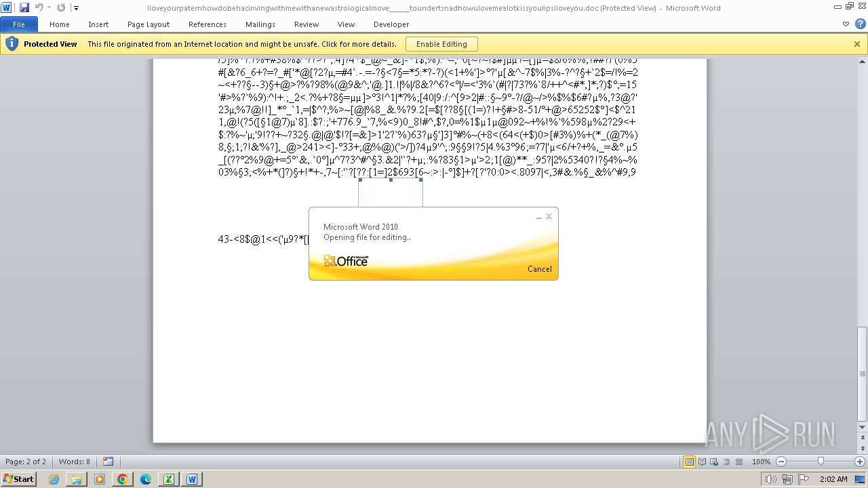Switch to Full Screen Reading view
868x488 pixels.
tap(703, 462)
